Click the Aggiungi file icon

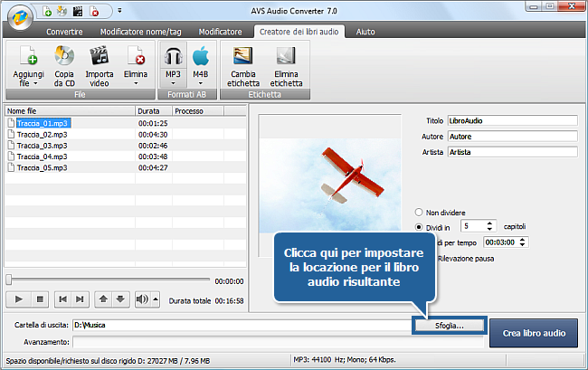coord(28,55)
